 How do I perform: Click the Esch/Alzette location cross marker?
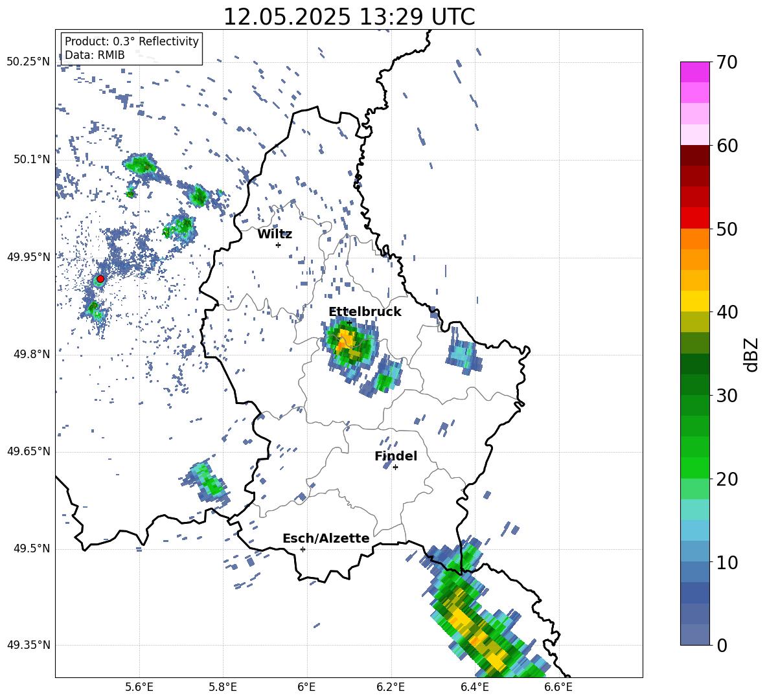click(303, 549)
